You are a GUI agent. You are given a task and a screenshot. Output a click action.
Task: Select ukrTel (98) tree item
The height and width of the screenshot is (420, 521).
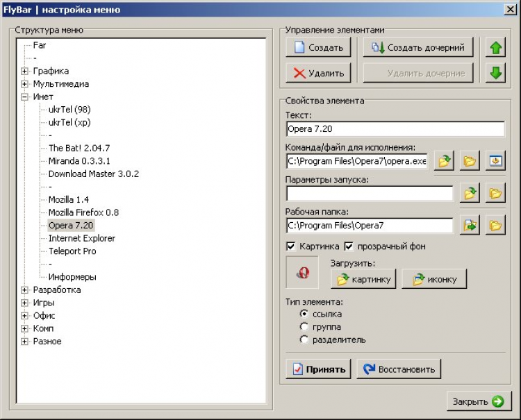[69, 110]
